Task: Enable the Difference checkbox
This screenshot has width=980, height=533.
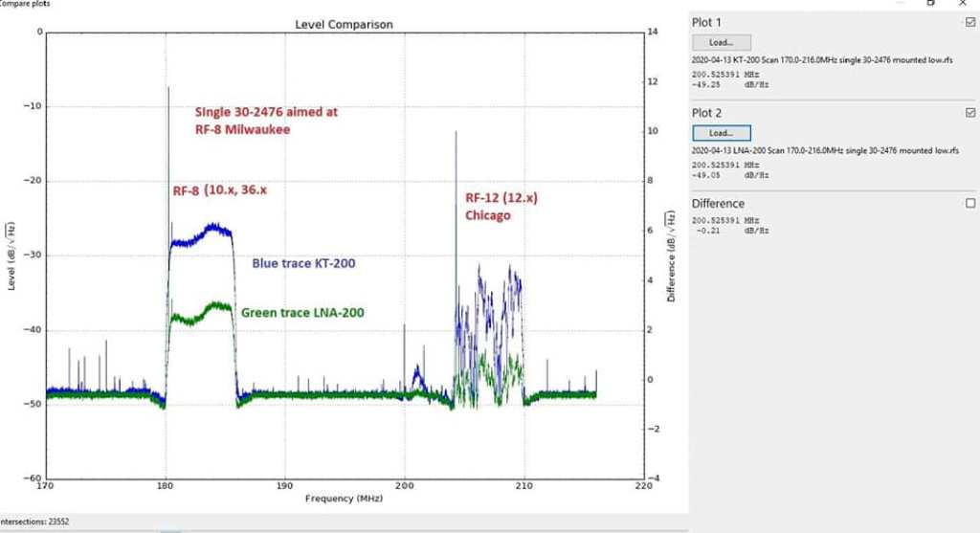Action: [x=970, y=203]
